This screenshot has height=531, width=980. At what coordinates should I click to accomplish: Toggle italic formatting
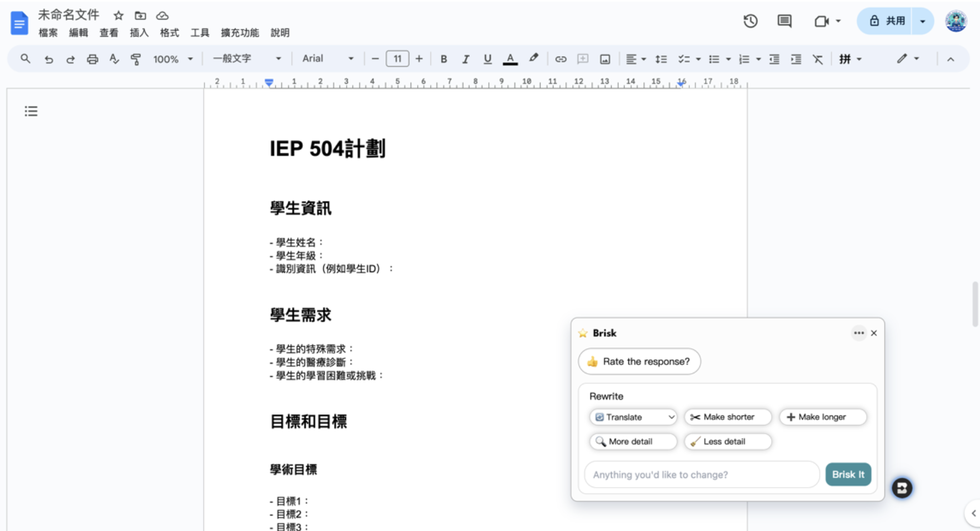pos(466,59)
